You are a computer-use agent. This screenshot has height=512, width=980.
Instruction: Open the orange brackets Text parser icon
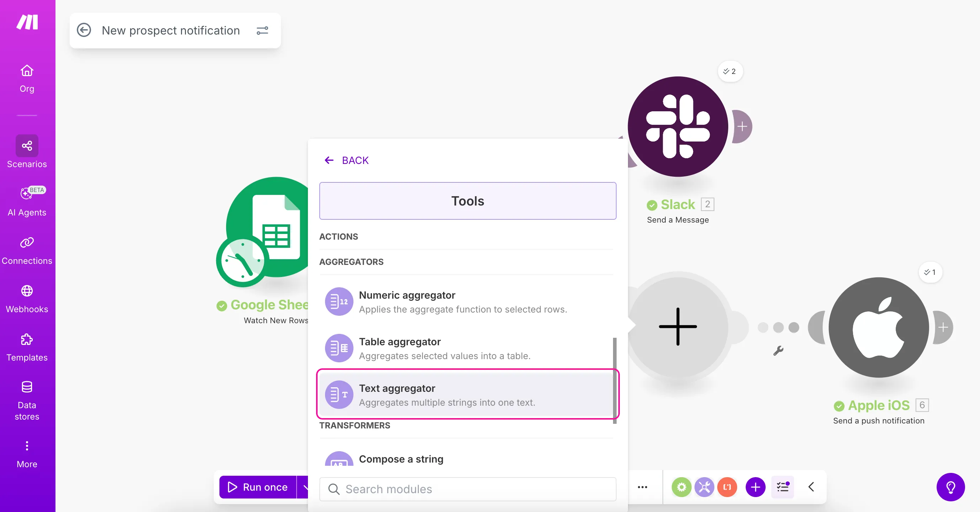727,487
